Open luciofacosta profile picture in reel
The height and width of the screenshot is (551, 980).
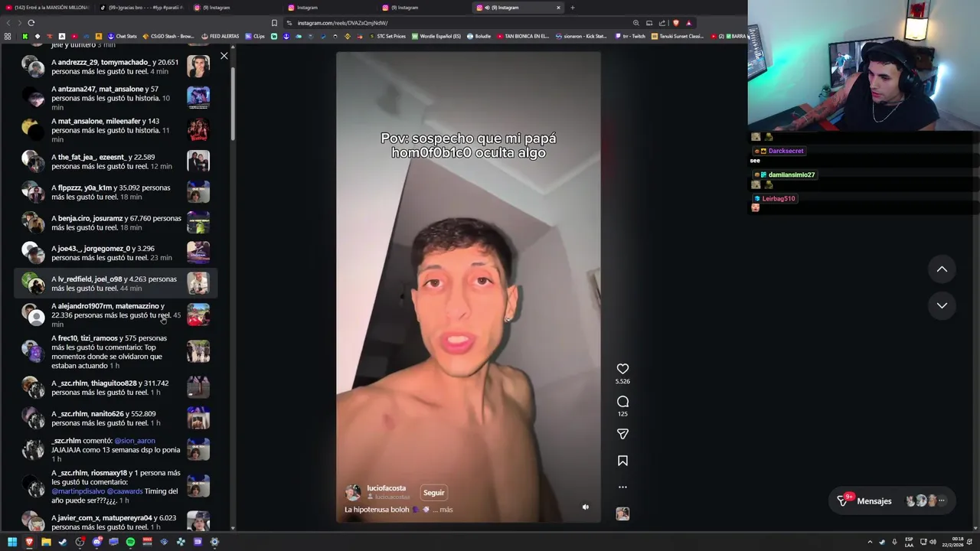tap(353, 493)
